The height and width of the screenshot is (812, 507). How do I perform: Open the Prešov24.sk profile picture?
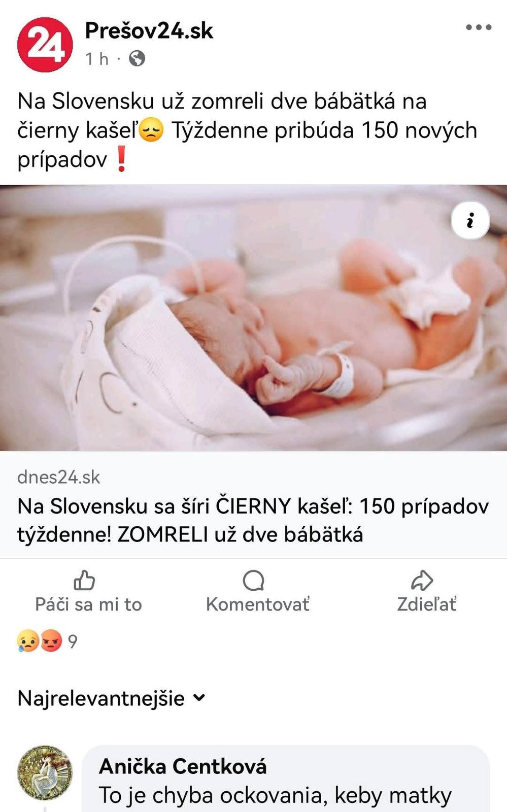45,45
